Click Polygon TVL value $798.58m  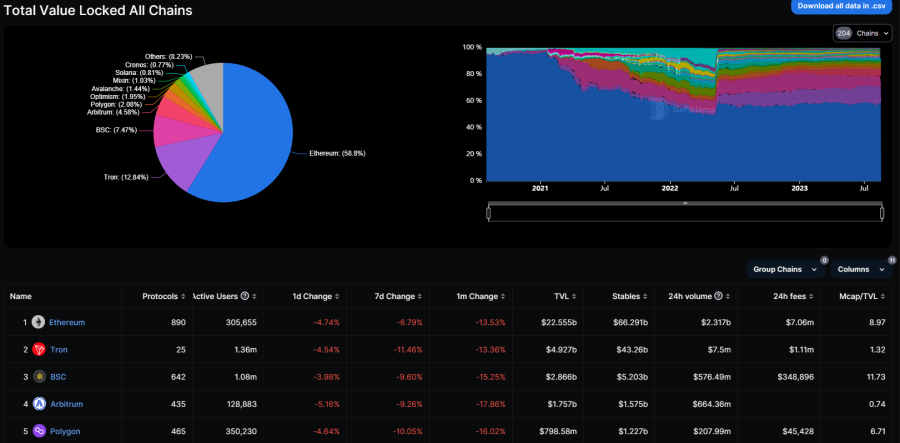558,432
